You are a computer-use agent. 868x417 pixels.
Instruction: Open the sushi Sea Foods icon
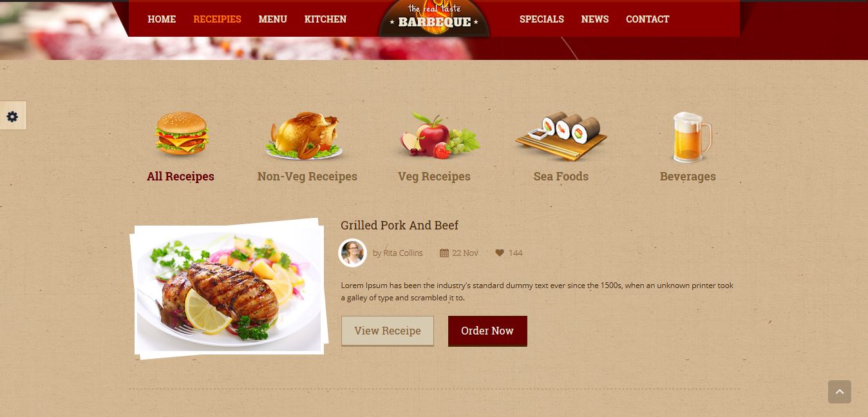[561, 137]
